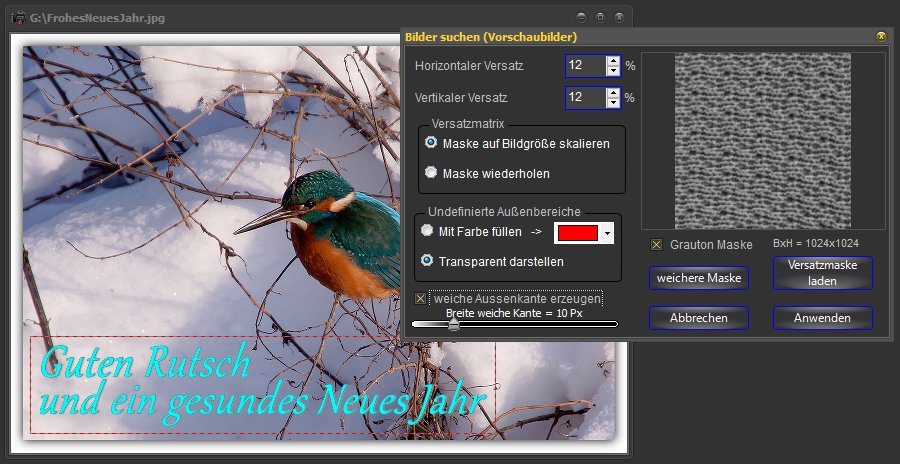This screenshot has height=464, width=900.
Task: Increase Horizontaler Versatz with the up arrow
Action: pyautogui.click(x=614, y=61)
